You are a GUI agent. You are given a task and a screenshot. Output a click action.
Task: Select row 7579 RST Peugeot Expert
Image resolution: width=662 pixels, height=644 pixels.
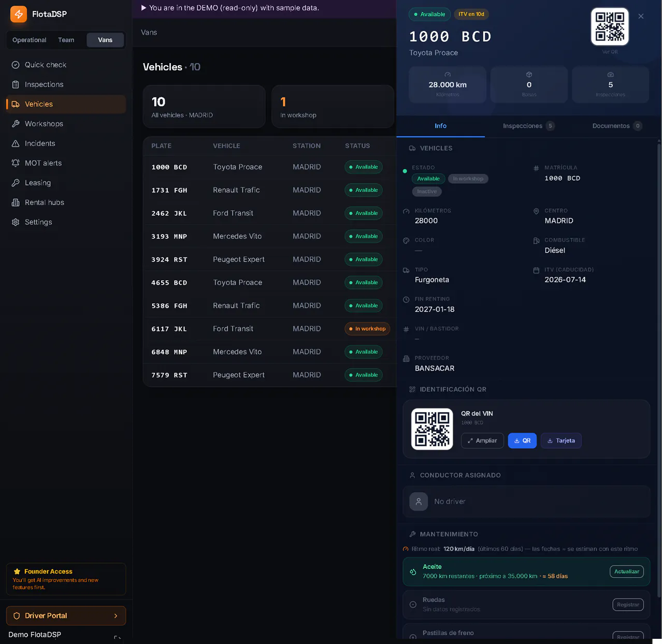pyautogui.click(x=269, y=375)
